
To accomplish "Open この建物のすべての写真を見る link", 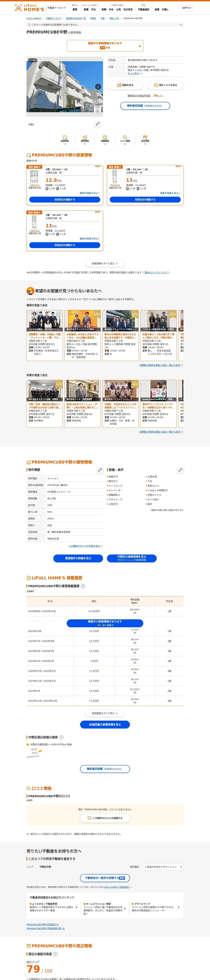I will tap(84, 546).
